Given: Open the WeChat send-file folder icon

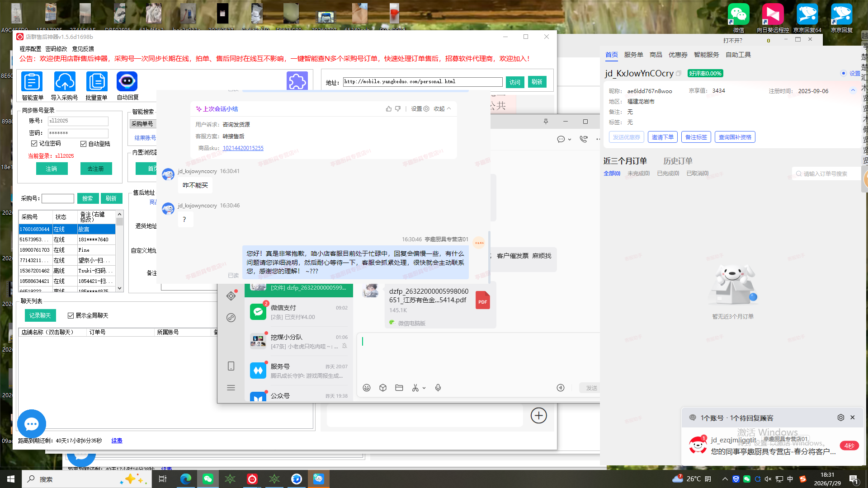Looking at the screenshot, I should (399, 388).
